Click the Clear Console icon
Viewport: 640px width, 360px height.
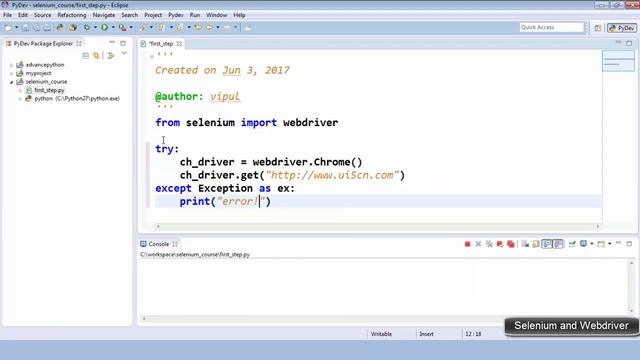[525, 244]
